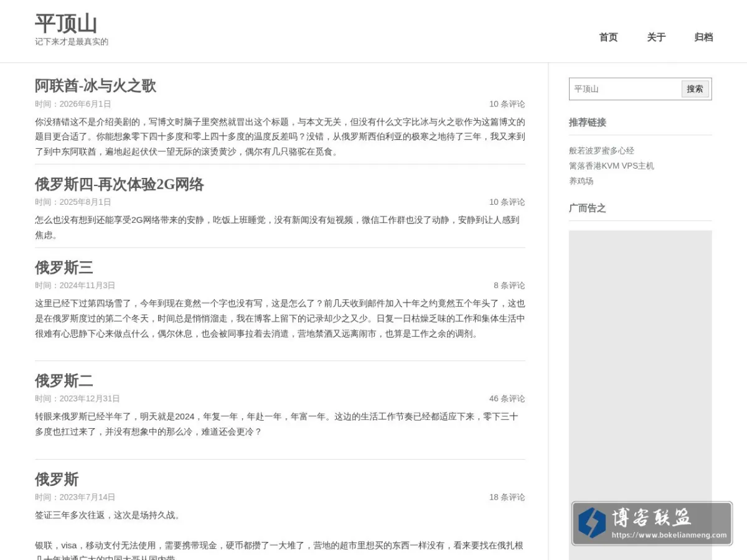This screenshot has width=747, height=560.
Task: Open 10 条评论 of 俄罗斯四 post
Action: tap(507, 202)
